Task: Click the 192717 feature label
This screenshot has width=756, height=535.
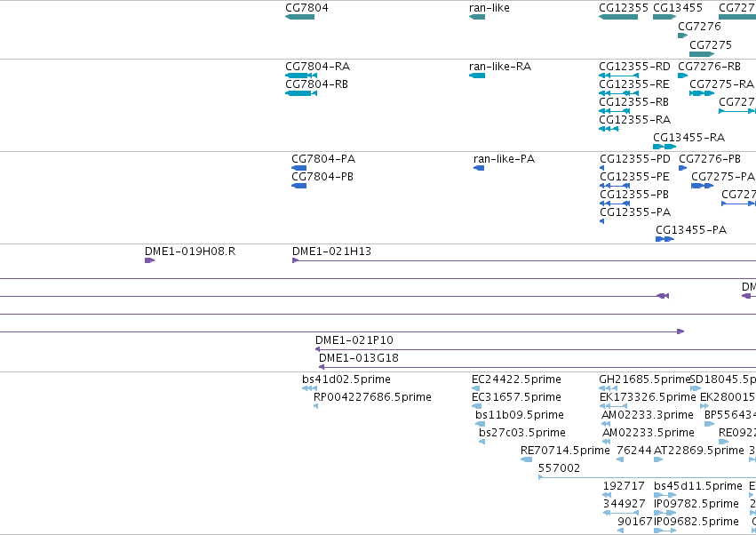Action: pyautogui.click(x=624, y=486)
